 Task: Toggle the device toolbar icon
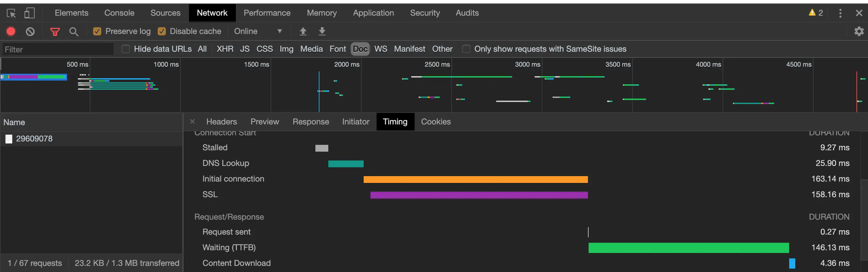(30, 13)
